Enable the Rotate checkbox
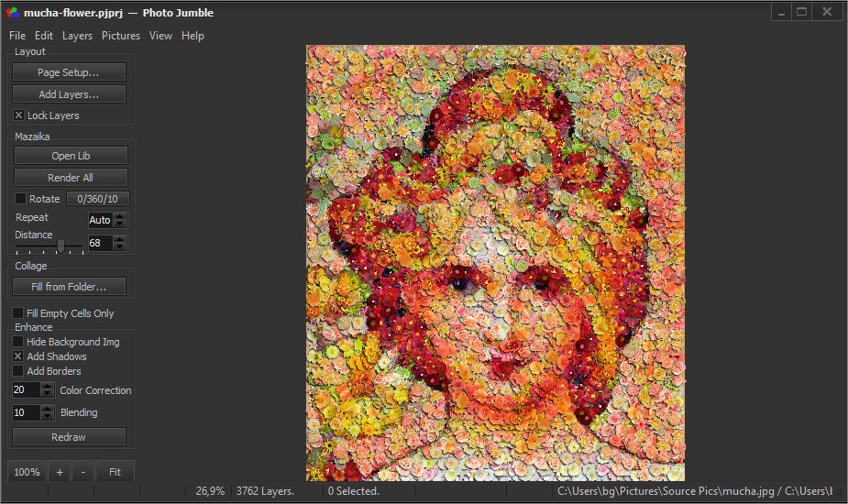848x504 pixels. pos(20,199)
